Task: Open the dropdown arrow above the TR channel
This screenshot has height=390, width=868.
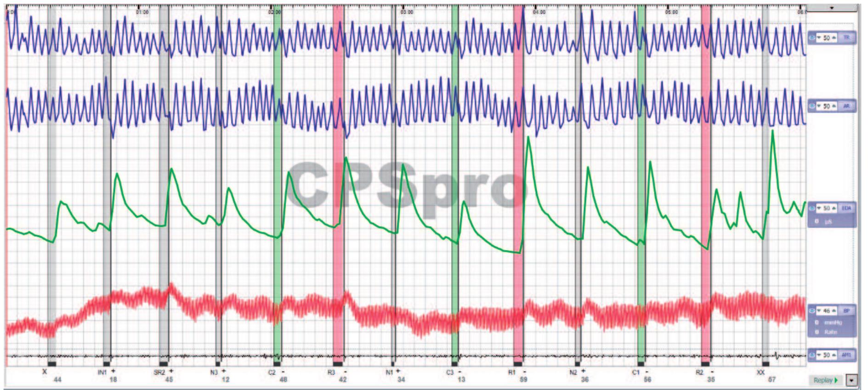Action: point(832,8)
